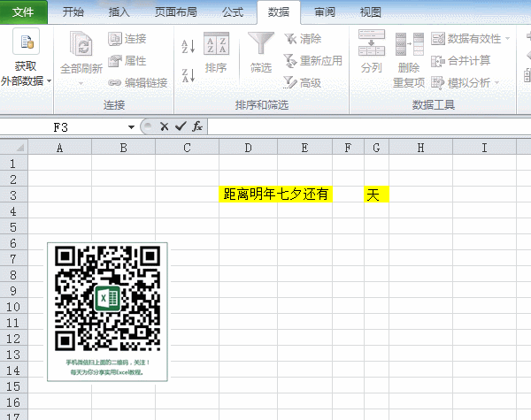Image resolution: width=531 pixels, height=420 pixels.
Task: Confirm entry with the checkmark button
Action: pyautogui.click(x=181, y=127)
